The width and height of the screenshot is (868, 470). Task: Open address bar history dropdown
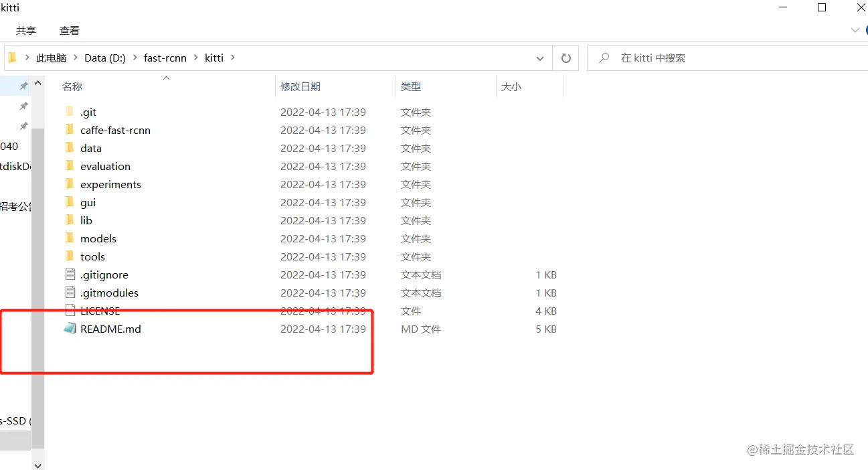pyautogui.click(x=540, y=58)
